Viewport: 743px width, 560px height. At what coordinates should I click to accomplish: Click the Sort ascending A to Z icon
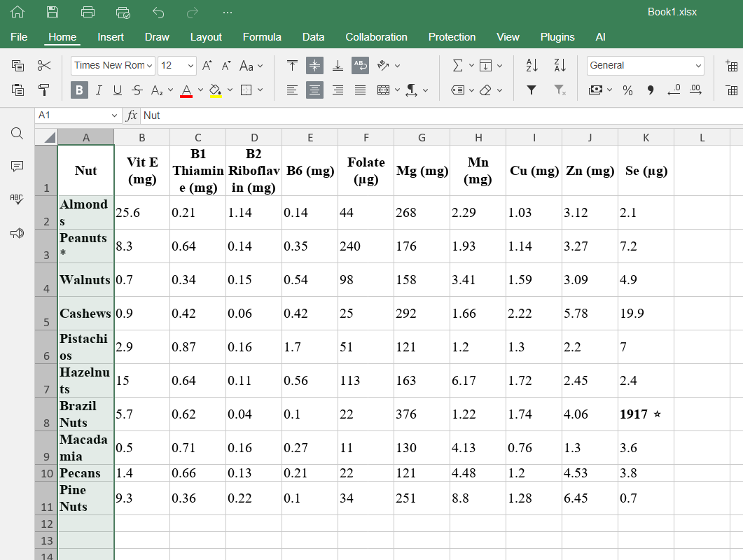point(532,66)
